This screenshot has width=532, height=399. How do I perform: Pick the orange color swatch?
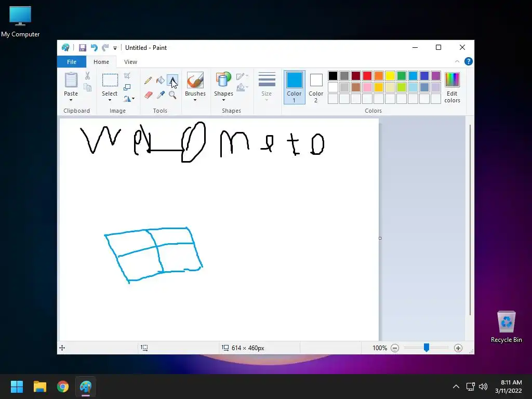tap(379, 76)
